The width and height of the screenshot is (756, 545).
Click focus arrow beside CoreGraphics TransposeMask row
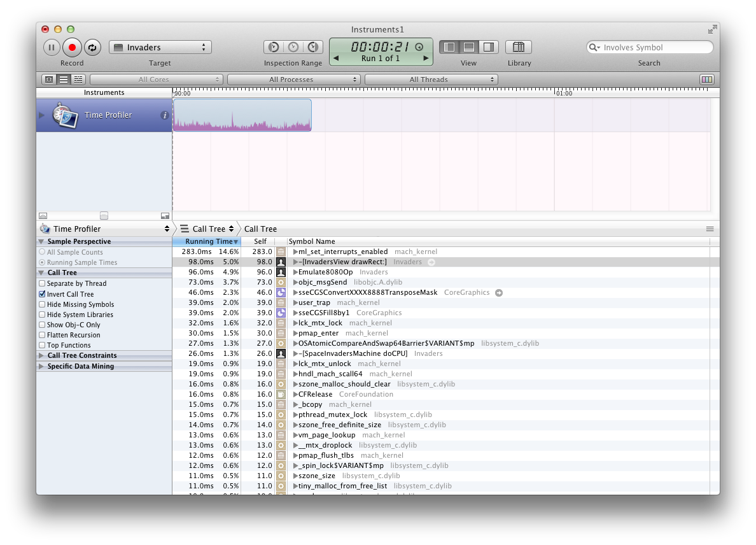499,293
